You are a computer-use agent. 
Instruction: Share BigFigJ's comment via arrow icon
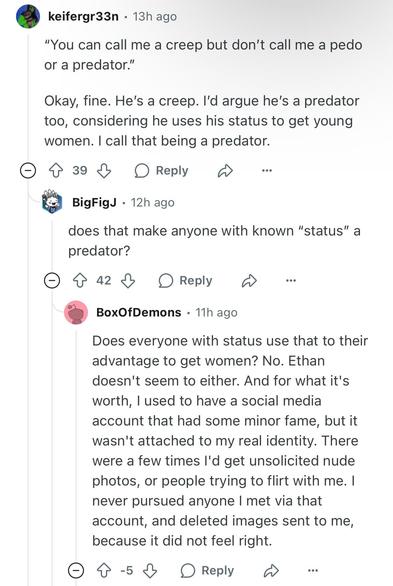click(x=249, y=281)
